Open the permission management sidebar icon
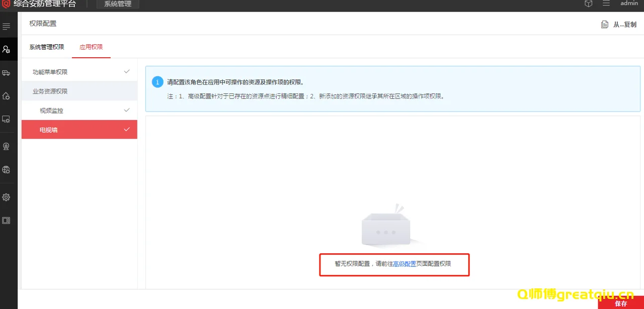Viewport: 644px width, 309px height. tap(7, 49)
